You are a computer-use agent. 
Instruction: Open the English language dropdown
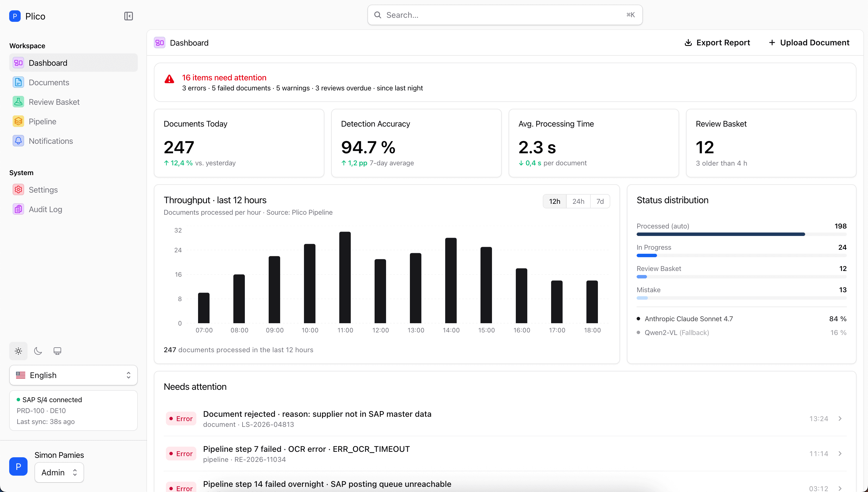73,375
